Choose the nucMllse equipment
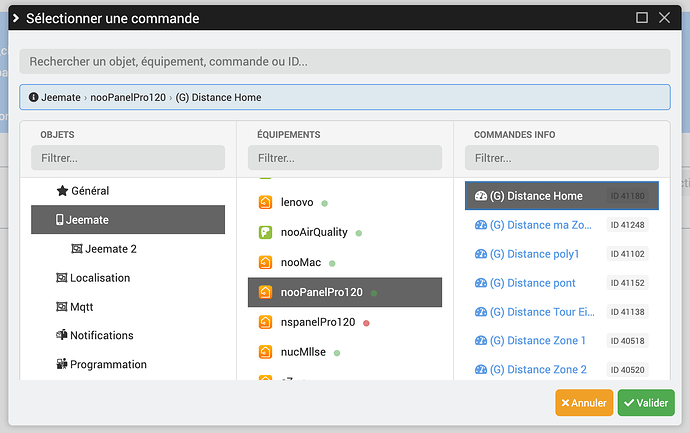Image resolution: width=690 pixels, height=433 pixels. point(345,352)
